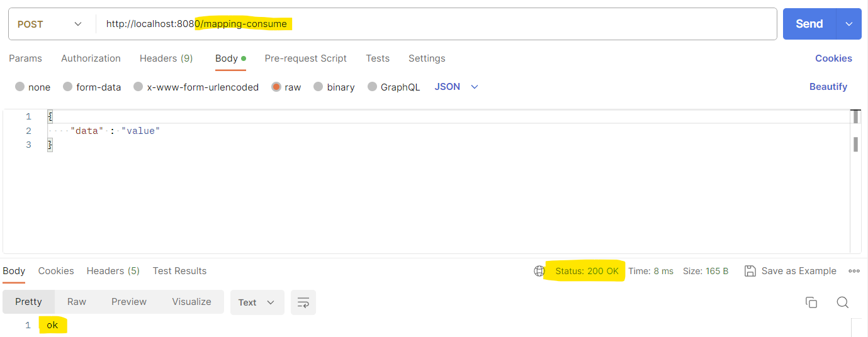This screenshot has height=337, width=868.
Task: Expand the Send button arrow menu
Action: pos(848,24)
